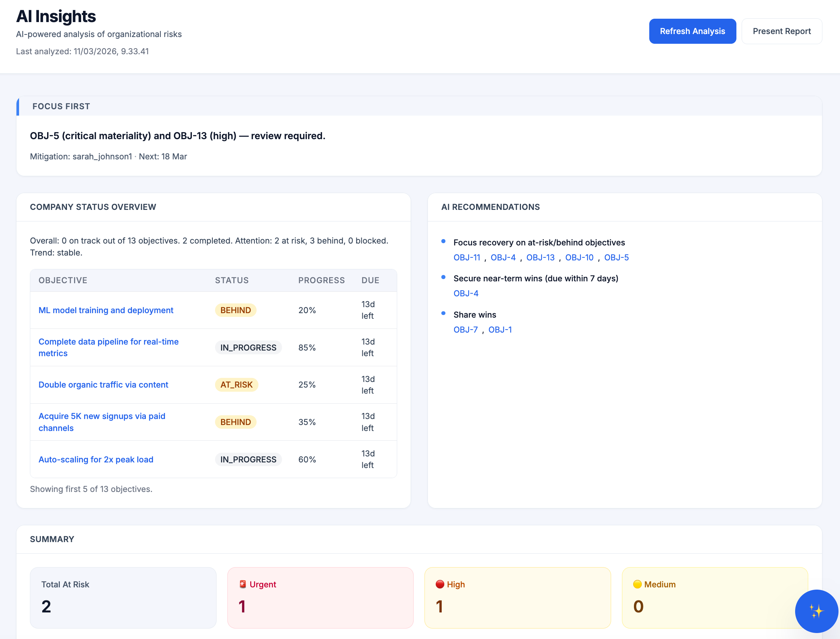Click the siren icon in the Urgent card
The height and width of the screenshot is (639, 840).
242,584
